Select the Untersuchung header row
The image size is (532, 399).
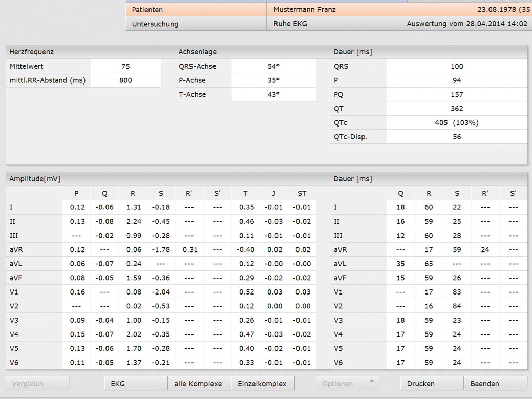196,24
